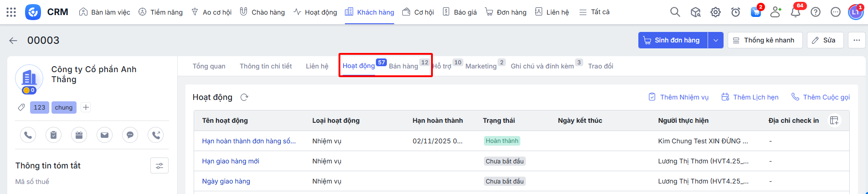Image resolution: width=868 pixels, height=194 pixels.
Task: Click Sinh đơn hàng button
Action: [673, 41]
